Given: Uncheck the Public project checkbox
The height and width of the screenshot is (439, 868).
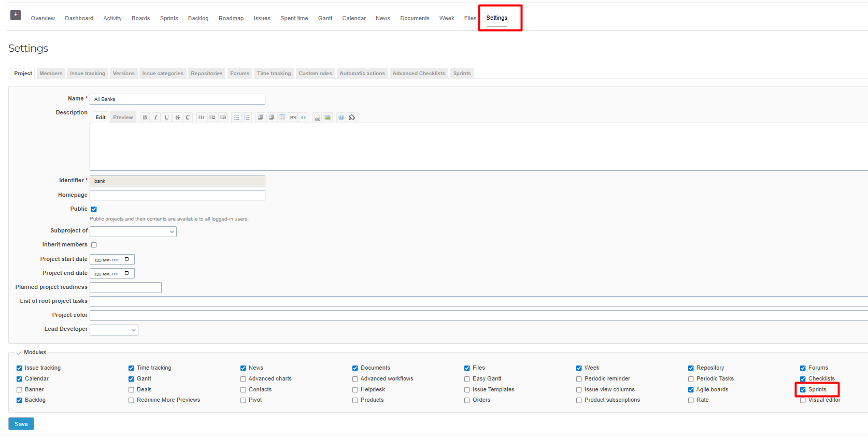Looking at the screenshot, I should [94, 209].
